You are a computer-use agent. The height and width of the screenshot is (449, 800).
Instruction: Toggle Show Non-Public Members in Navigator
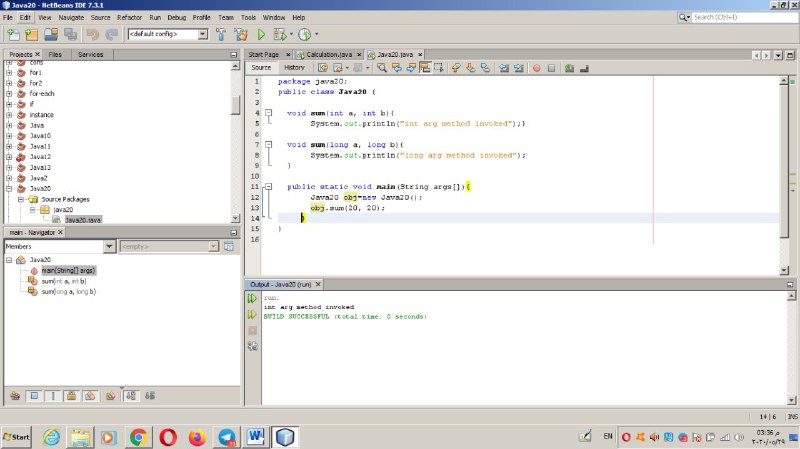coord(71,395)
